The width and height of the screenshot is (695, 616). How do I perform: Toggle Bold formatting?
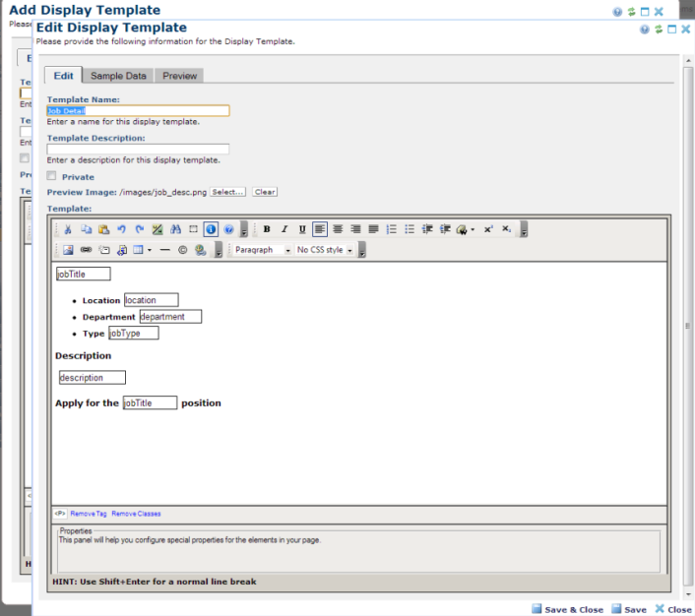tap(267, 229)
